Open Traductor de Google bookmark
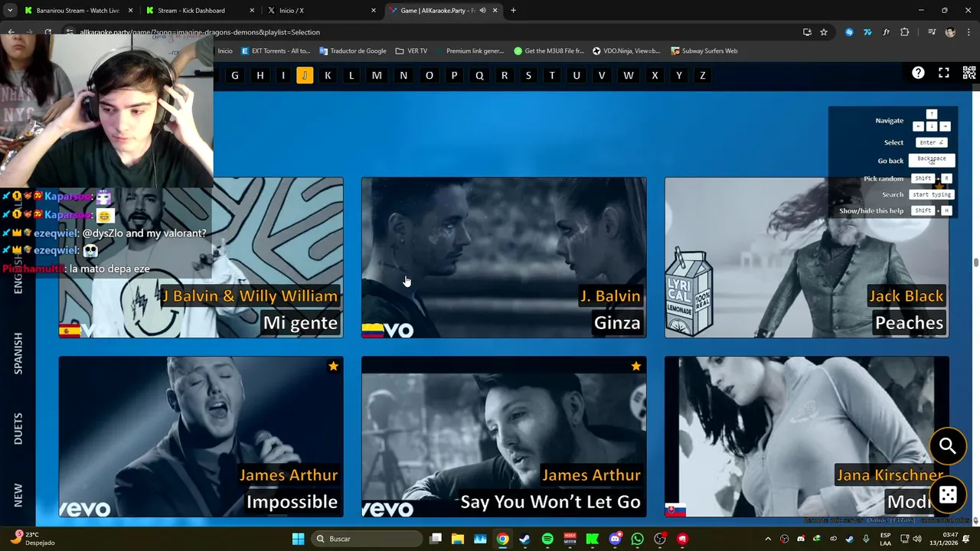 pos(353,51)
